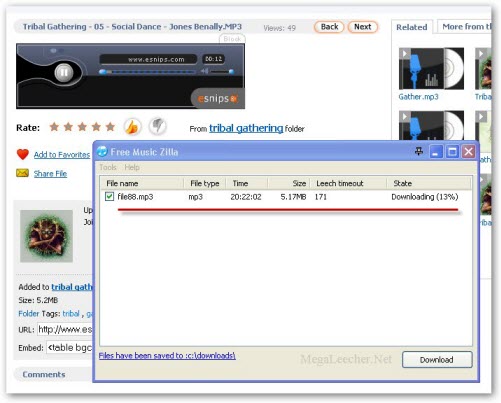
Task: Click the thumbs up rating icon
Action: (x=132, y=127)
